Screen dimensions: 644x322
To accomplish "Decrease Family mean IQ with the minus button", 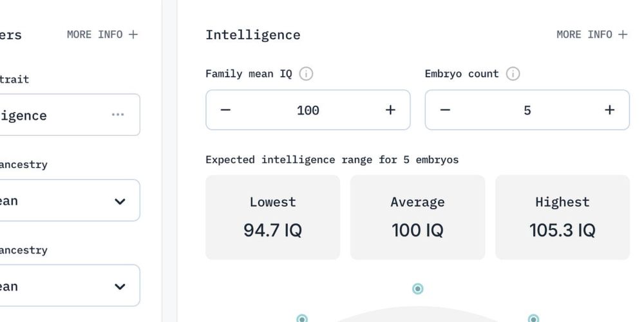I will point(225,110).
